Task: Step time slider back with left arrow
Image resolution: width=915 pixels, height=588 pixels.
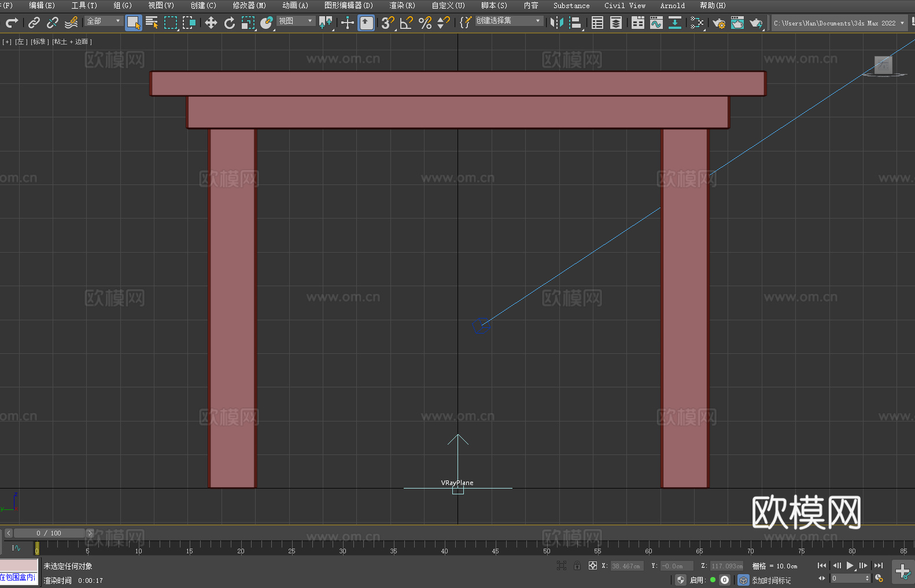Action: tap(8, 533)
